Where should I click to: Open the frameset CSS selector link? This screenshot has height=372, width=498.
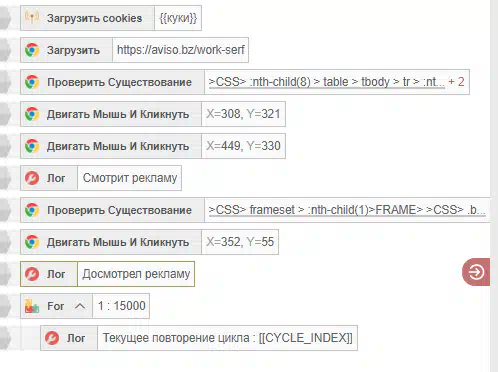pyautogui.click(x=347, y=210)
